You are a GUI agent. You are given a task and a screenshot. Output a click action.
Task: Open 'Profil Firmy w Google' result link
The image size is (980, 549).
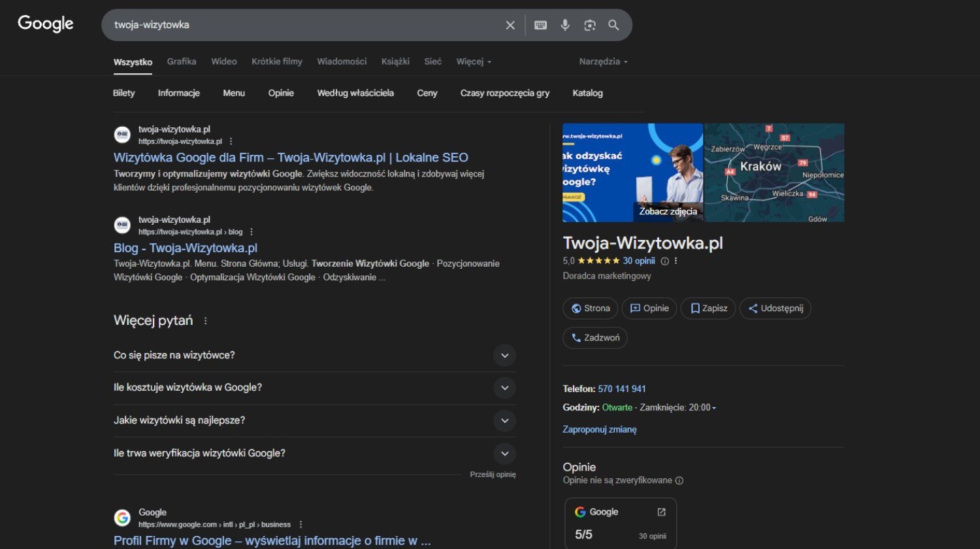coord(272,541)
